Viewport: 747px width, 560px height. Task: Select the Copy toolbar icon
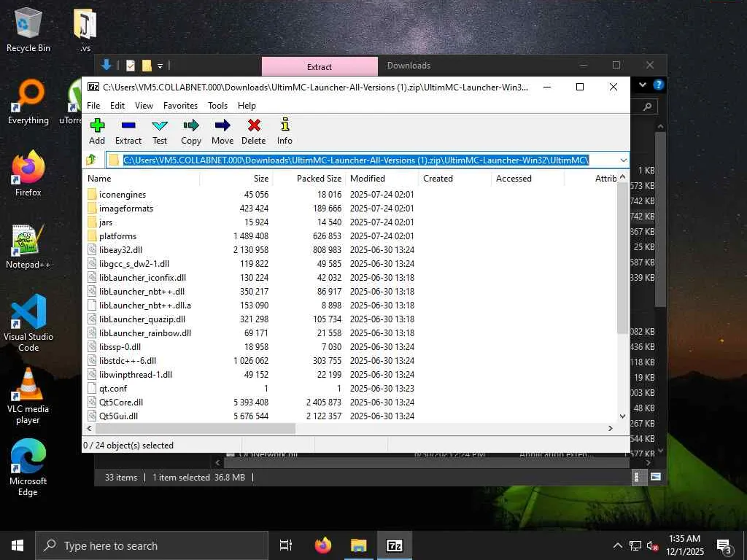pos(191,131)
